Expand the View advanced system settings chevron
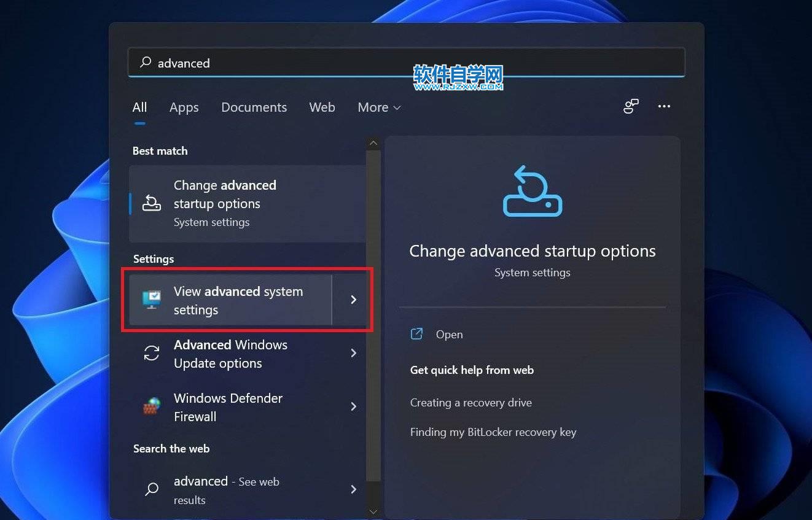 pyautogui.click(x=353, y=300)
